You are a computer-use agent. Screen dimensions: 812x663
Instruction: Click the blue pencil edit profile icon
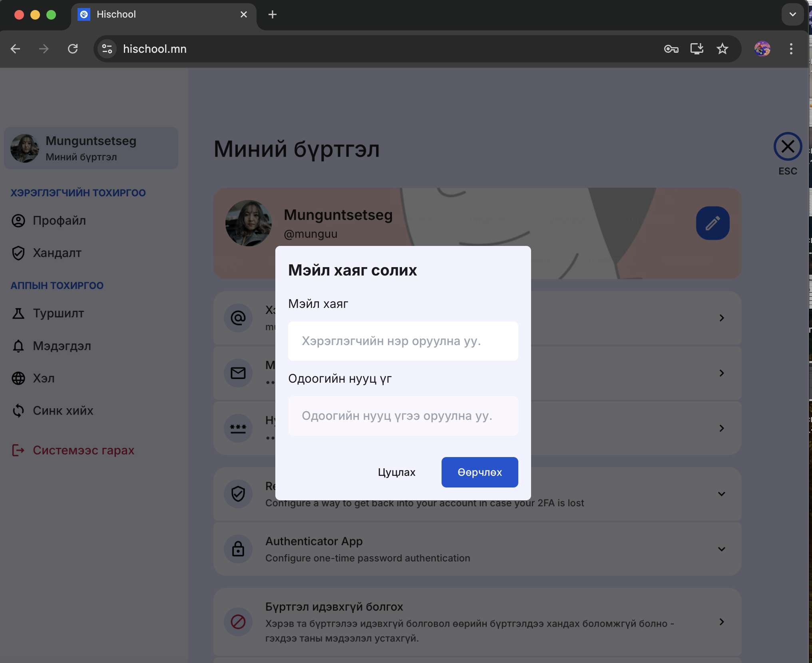[x=712, y=223]
